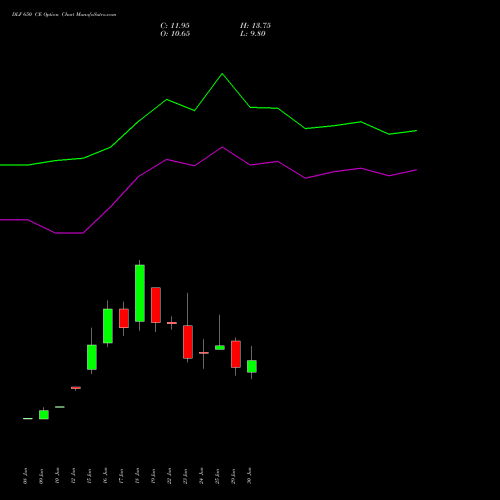Image resolution: width=500 pixels, height=500 pixels.
Task: Click the red candle for 17 Jun
Action: click(x=124, y=318)
